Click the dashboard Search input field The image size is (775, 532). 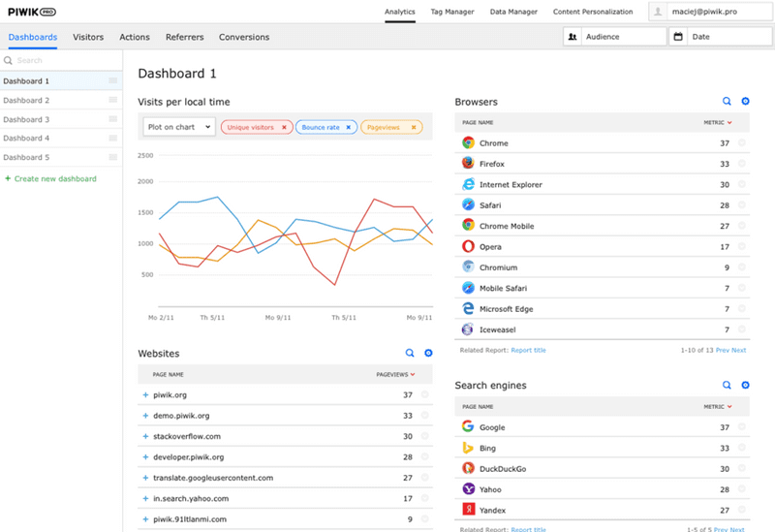click(x=63, y=60)
